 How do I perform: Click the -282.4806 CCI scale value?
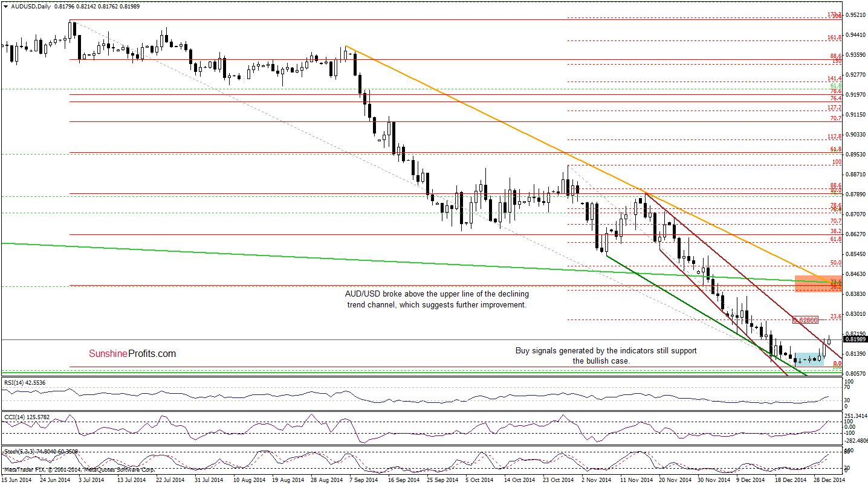click(855, 440)
